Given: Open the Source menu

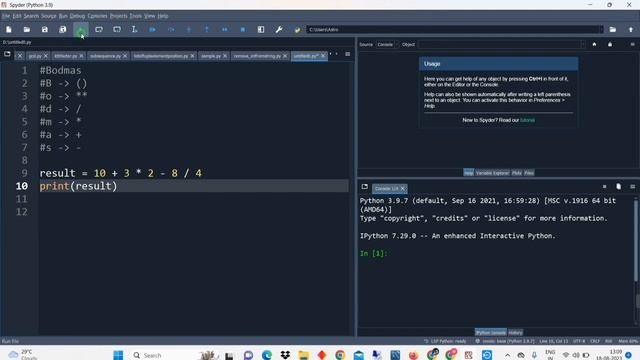Looking at the screenshot, I should [x=49, y=16].
